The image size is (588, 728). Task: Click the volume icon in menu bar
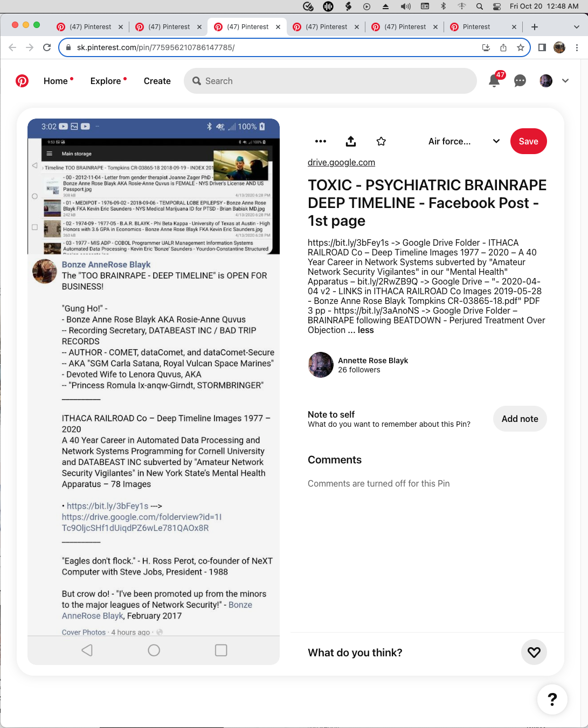coord(406,6)
